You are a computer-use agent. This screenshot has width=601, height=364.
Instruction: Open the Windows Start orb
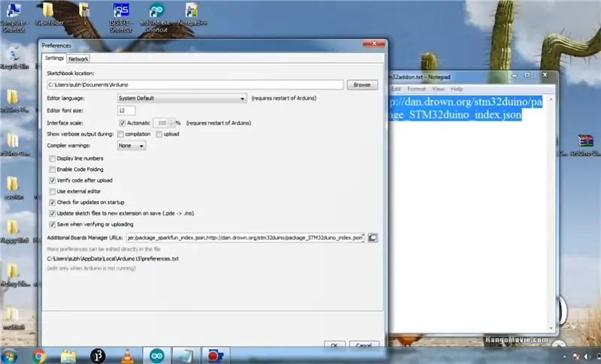[9, 356]
